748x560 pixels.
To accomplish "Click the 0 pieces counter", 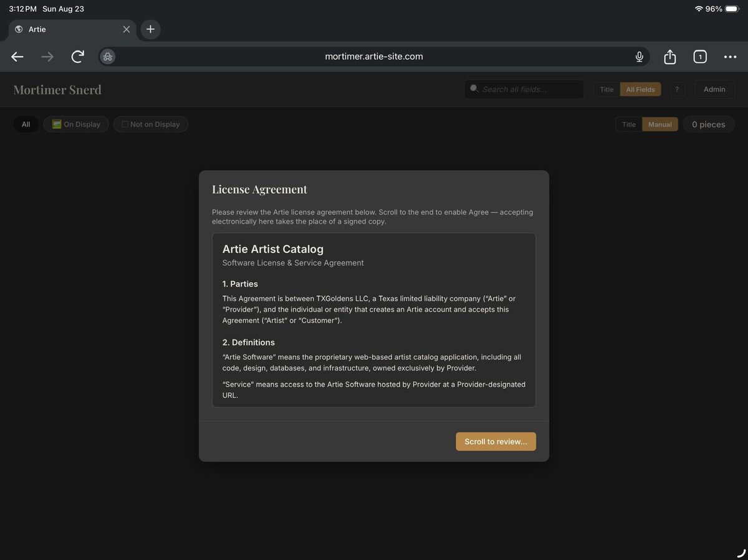I will (709, 124).
